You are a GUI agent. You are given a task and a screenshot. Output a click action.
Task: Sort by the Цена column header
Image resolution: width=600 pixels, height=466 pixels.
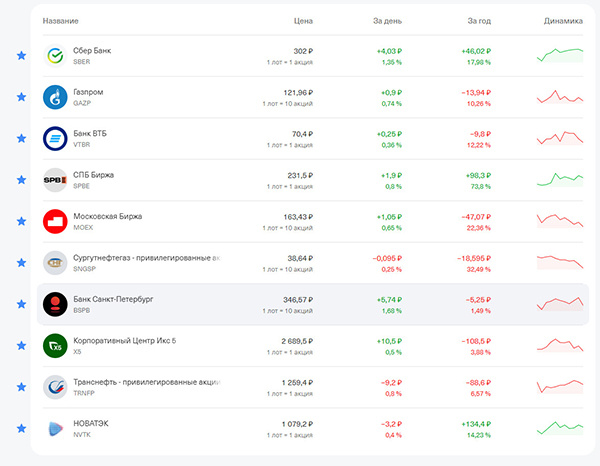click(303, 21)
